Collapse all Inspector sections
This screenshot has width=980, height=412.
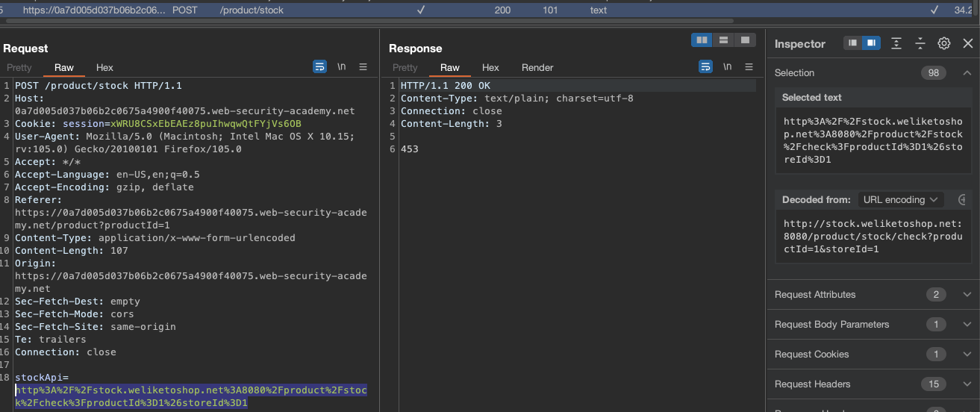(920, 44)
